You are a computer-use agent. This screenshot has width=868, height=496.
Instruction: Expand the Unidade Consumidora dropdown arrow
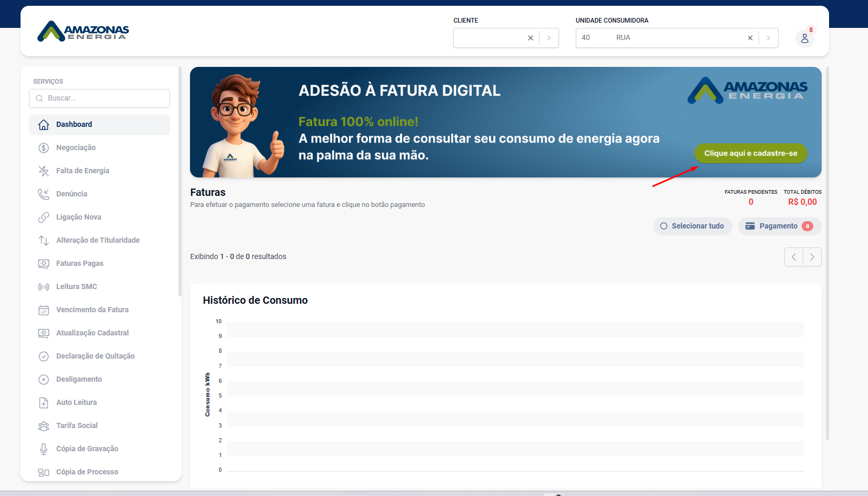tap(769, 38)
